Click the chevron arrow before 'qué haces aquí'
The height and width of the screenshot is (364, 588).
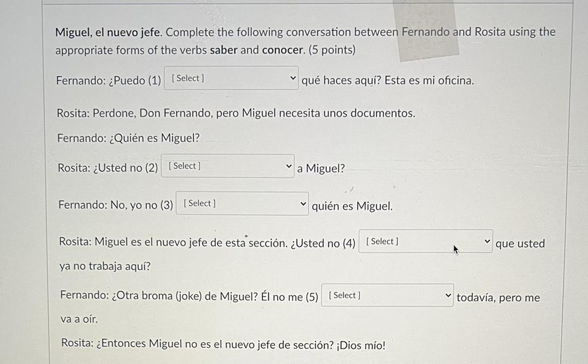point(292,79)
